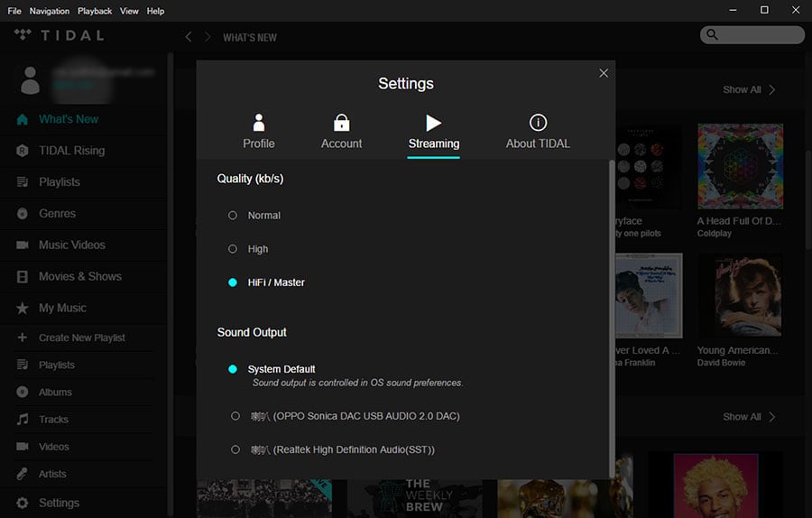Click the Settings gear icon in sidebar
Viewport: 812px width, 518px height.
coord(23,503)
